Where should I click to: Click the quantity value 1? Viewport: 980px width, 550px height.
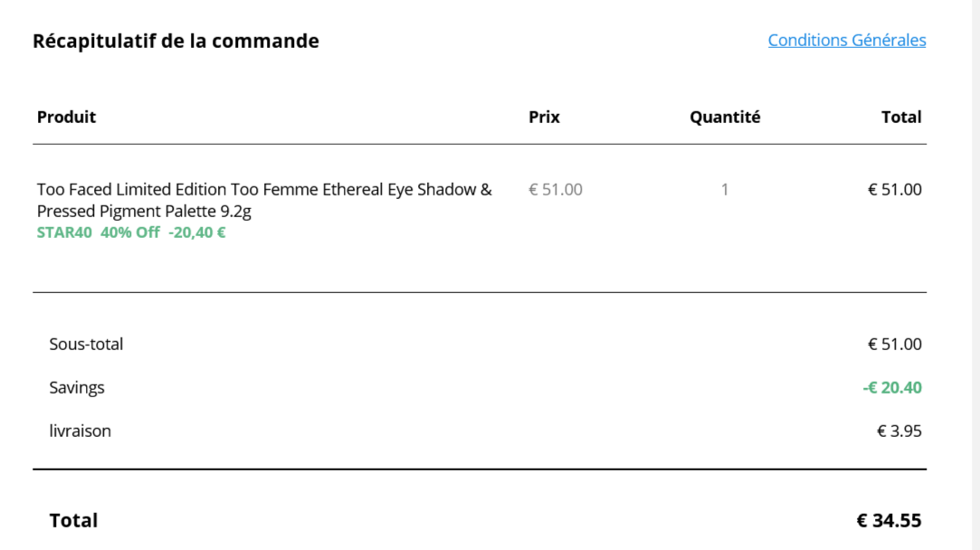[724, 189]
